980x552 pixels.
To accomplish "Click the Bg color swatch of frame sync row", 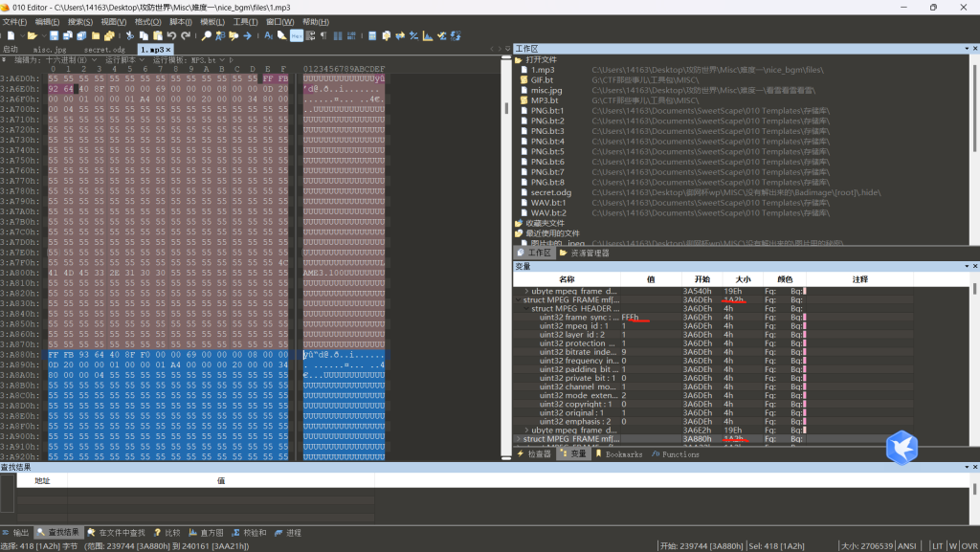I will 805,318.
